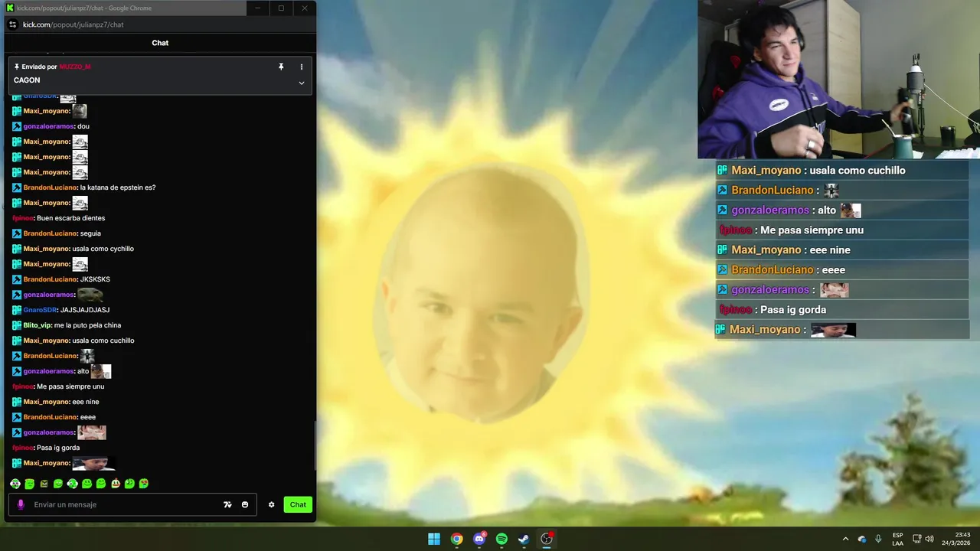Viewport: 980px width, 551px height.
Task: Click username Blito_vip in chat
Action: 37,325
